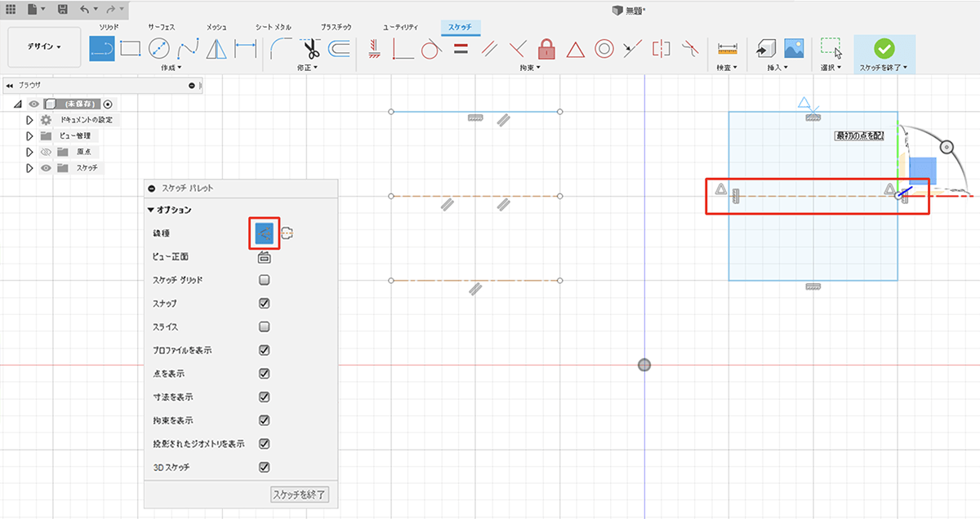Click the Lock constraint icon

[546, 49]
